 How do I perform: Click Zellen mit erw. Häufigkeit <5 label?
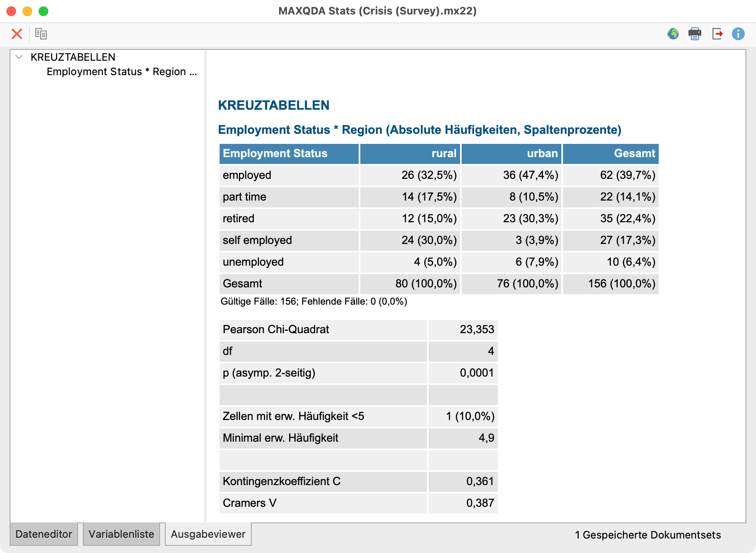coord(323,416)
